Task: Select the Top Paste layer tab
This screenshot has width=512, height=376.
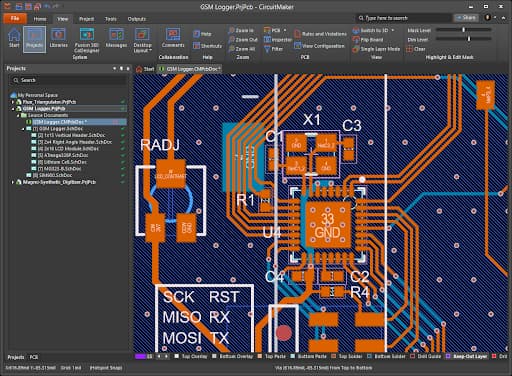Action: tap(272, 357)
